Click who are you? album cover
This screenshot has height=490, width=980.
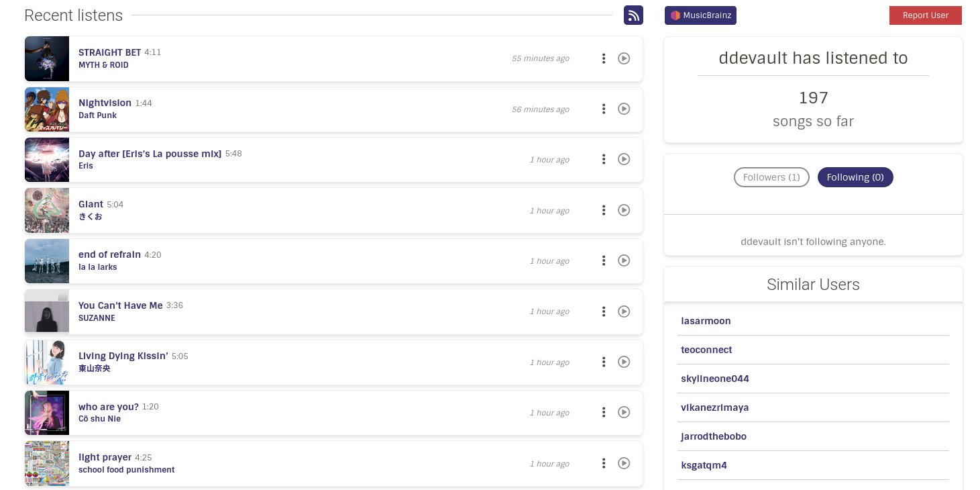coord(47,413)
